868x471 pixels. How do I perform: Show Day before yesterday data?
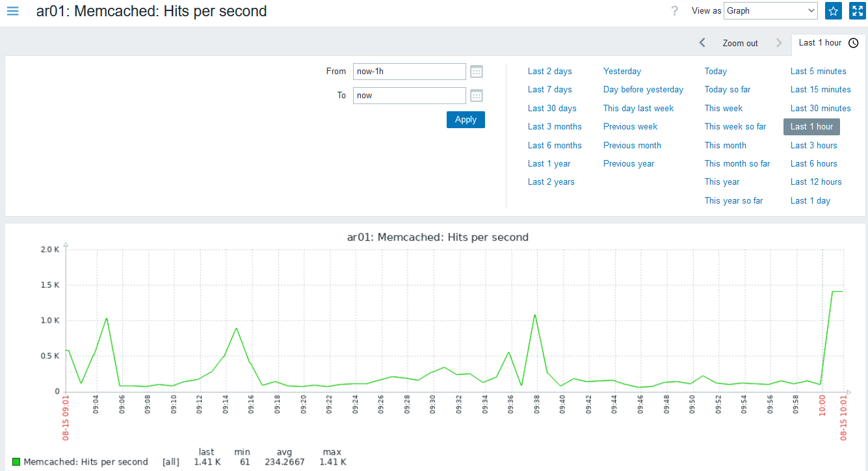tap(644, 90)
